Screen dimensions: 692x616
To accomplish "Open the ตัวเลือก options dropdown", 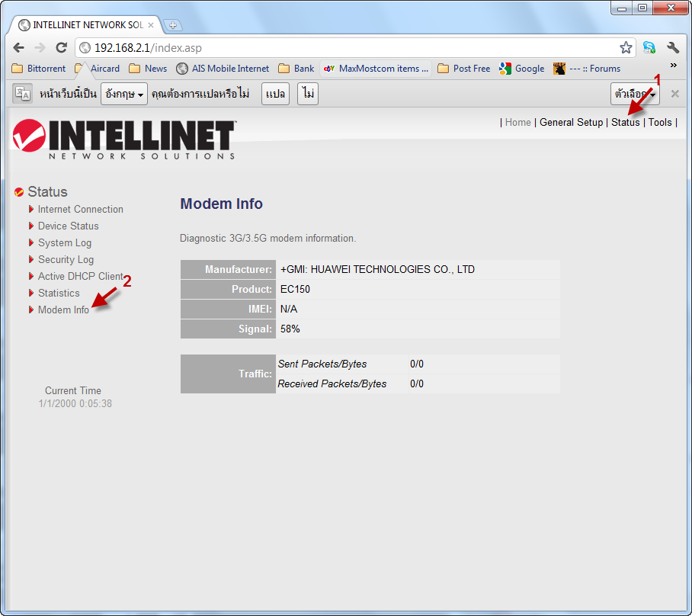I will click(635, 94).
